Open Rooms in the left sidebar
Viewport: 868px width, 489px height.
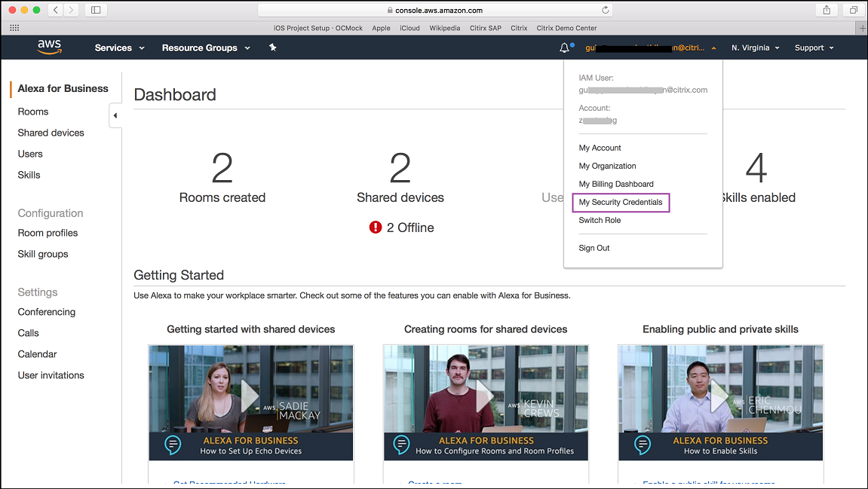point(33,112)
